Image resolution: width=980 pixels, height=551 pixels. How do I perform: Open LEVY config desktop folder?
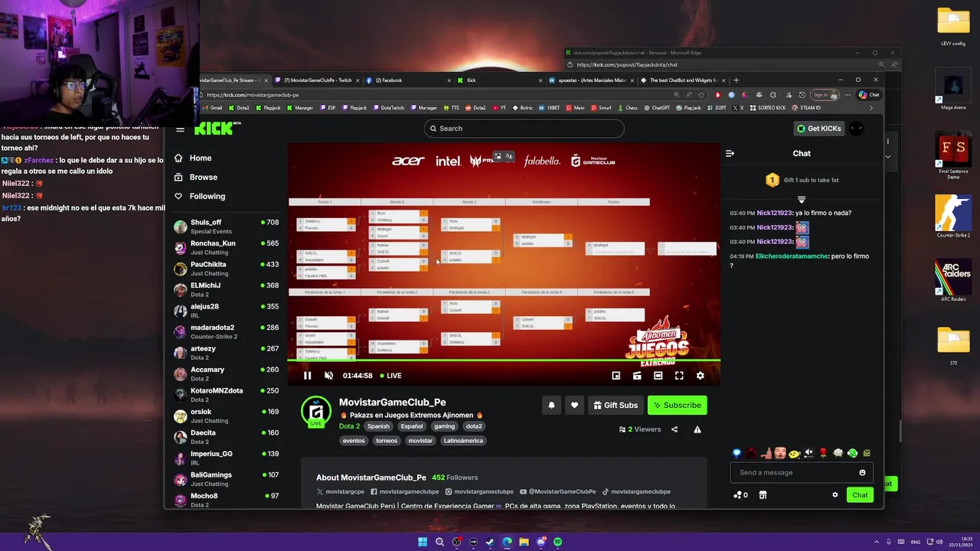(953, 26)
